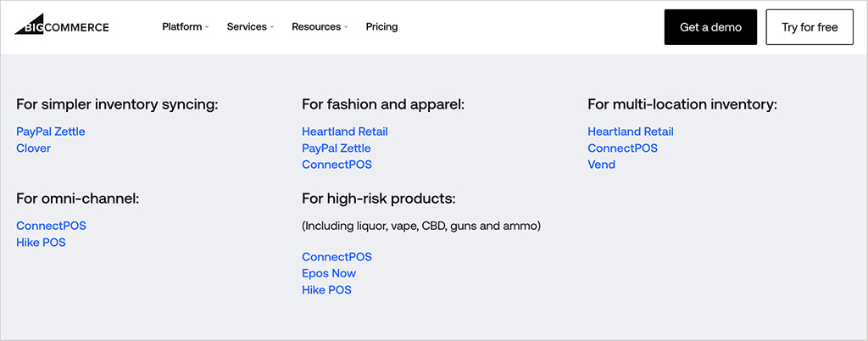Open ConnectPOS under multi-location inventory
868x341 pixels.
pyautogui.click(x=623, y=148)
